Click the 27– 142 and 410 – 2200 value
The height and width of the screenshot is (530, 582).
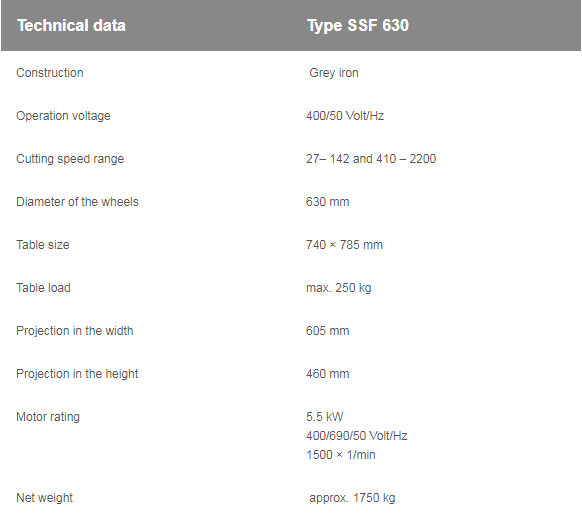tap(371, 159)
